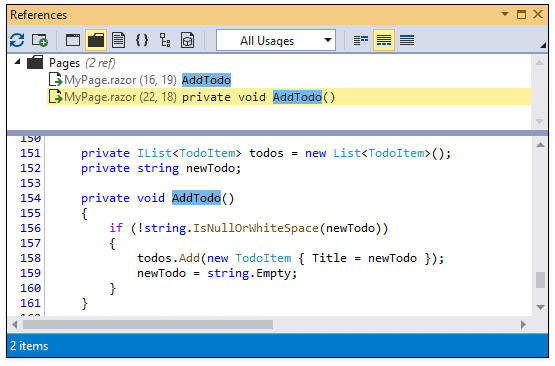Click the new references window icon
The width and height of the screenshot is (555, 366).
tap(40, 40)
